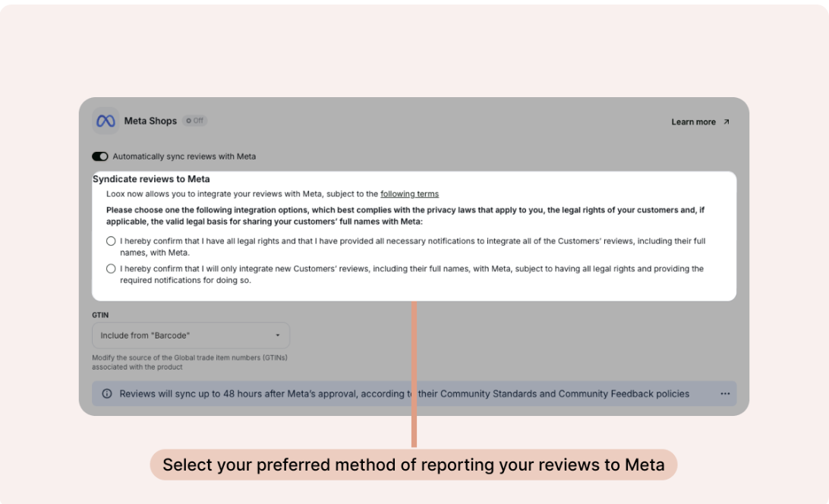Open the three-dot menu in the sync banner

[x=725, y=393]
